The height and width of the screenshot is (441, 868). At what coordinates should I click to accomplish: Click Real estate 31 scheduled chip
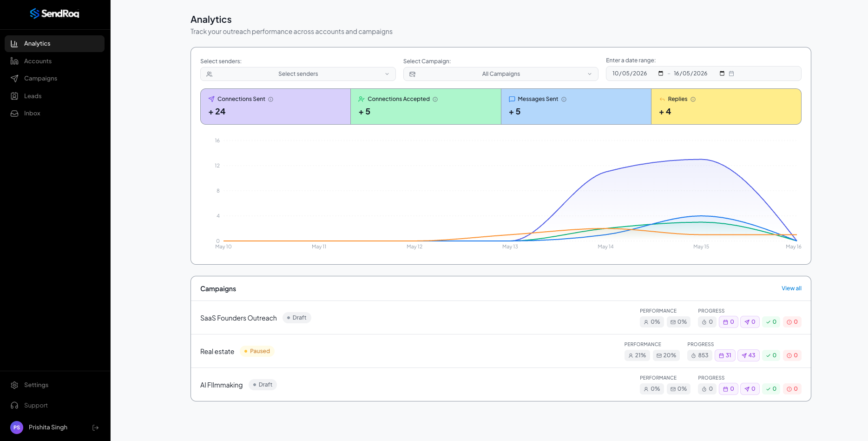pos(725,355)
